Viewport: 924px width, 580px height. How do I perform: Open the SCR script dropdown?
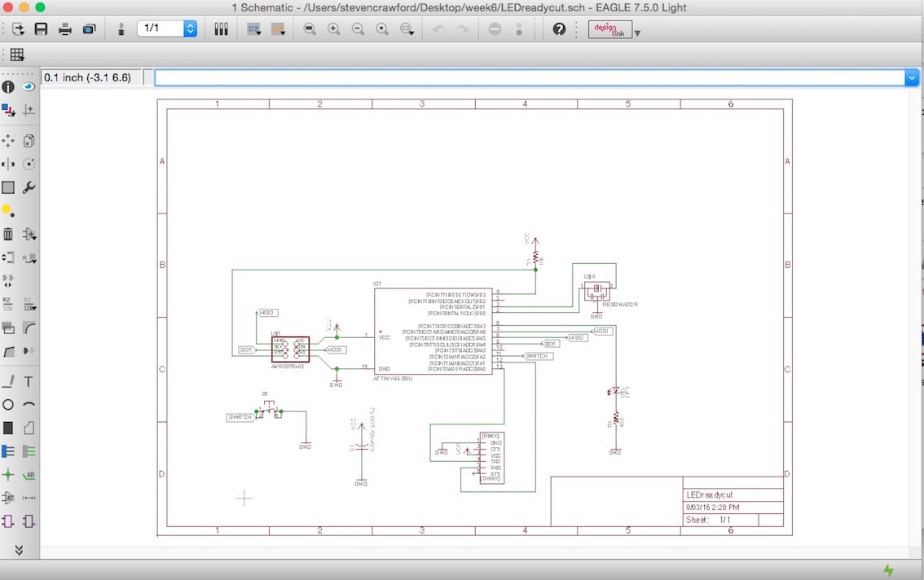[254, 29]
